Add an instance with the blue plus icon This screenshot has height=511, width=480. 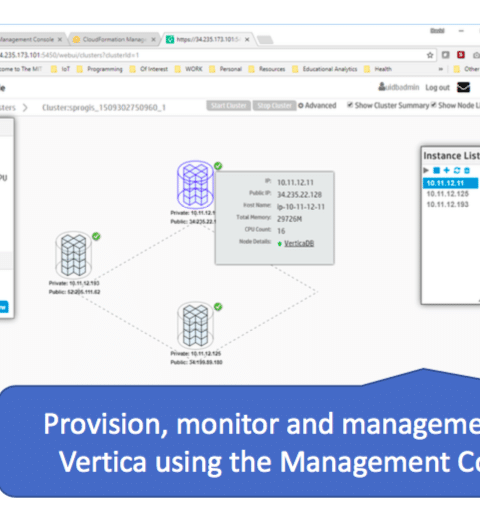point(447,170)
